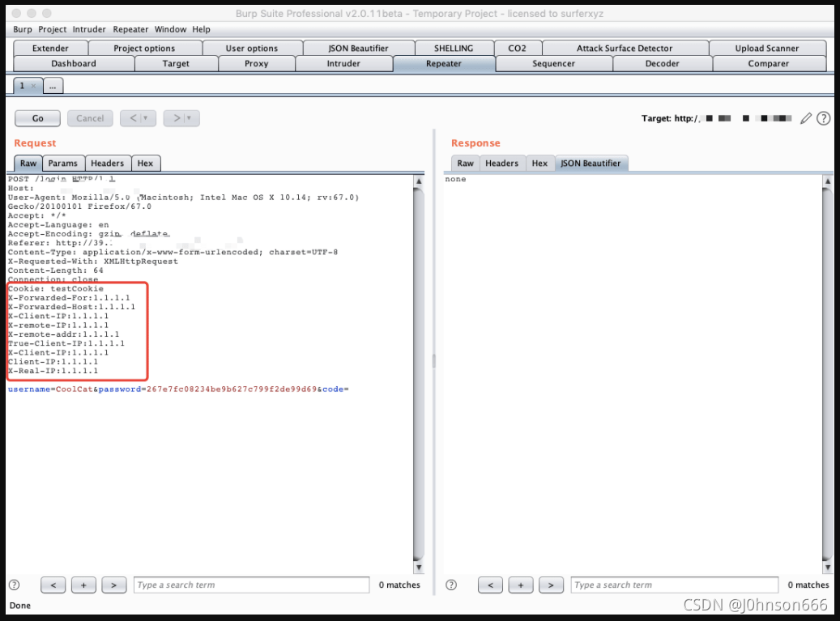Switch to the Dashboard tab

click(74, 63)
